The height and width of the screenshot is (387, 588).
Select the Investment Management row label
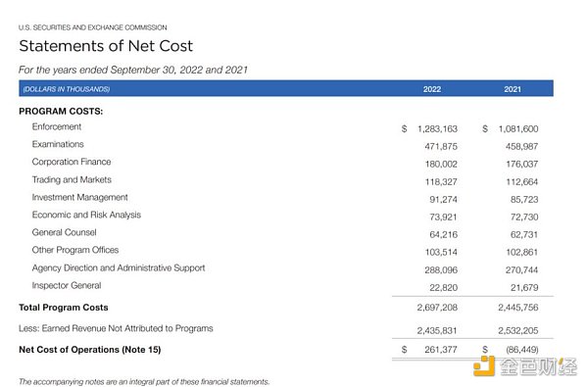[80, 197]
